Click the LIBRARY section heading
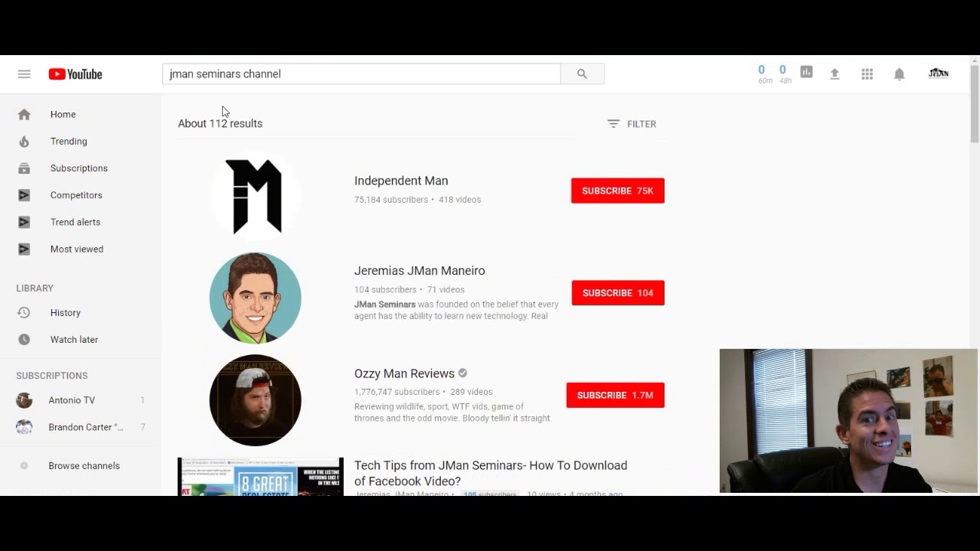This screenshot has height=551, width=980. [34, 289]
